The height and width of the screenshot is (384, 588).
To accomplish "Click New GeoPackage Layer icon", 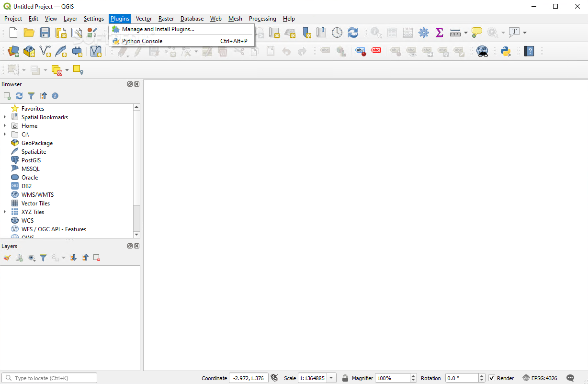I will tap(29, 51).
